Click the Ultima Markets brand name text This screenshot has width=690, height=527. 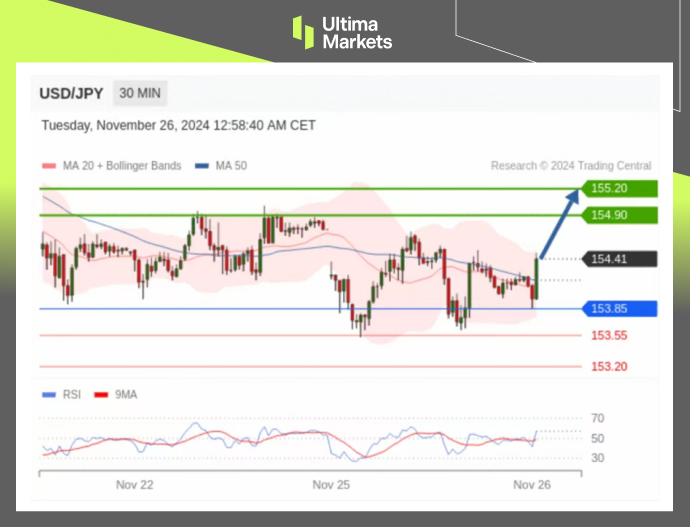pos(357,32)
